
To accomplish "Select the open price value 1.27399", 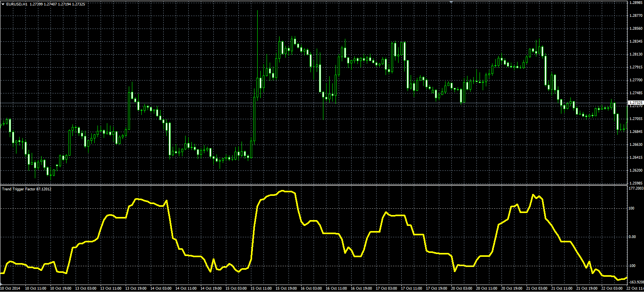I will [37, 4].
